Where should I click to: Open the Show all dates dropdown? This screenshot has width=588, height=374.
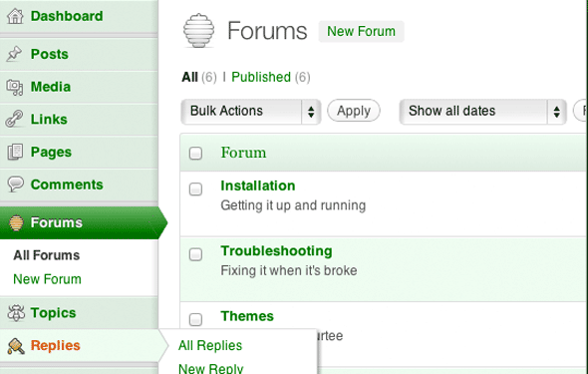(482, 112)
